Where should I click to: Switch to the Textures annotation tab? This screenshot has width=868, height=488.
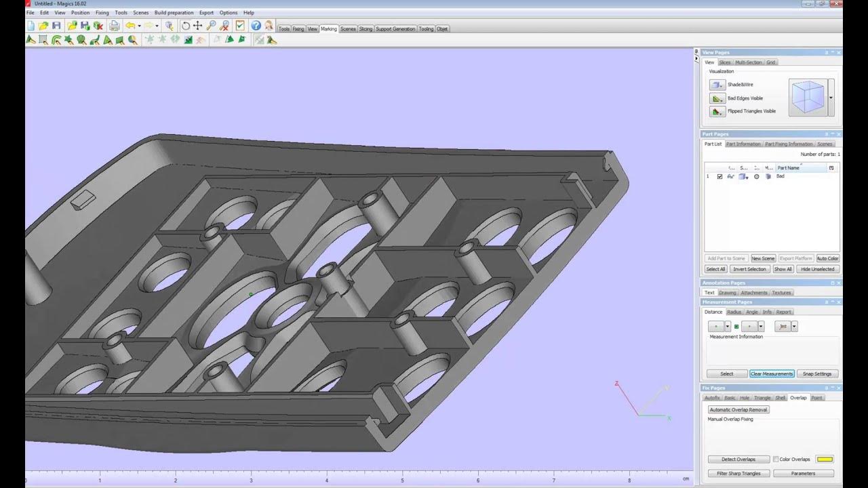(x=782, y=293)
